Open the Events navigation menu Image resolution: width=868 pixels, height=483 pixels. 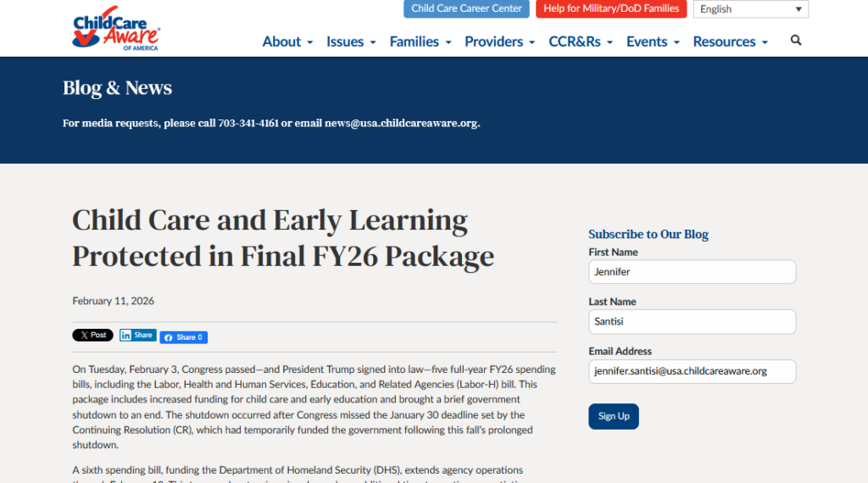[652, 42]
